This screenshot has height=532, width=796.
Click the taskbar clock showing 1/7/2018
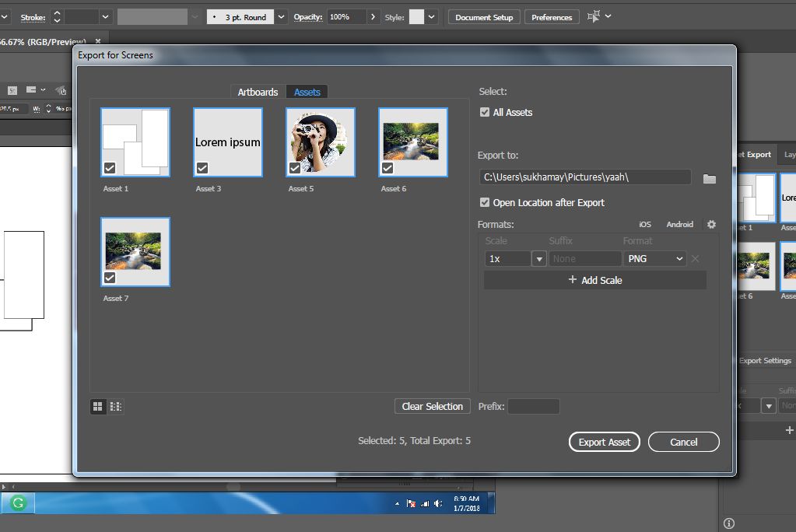click(466, 503)
